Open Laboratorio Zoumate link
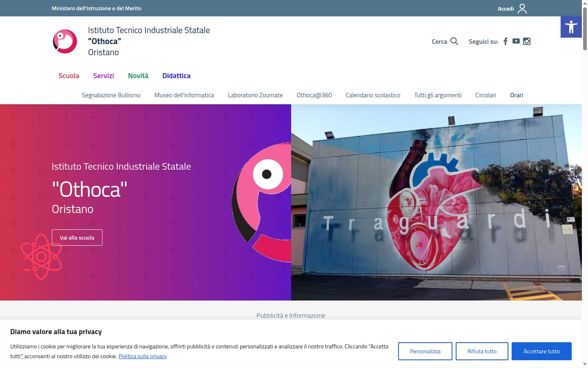This screenshot has height=368, width=588. [255, 95]
